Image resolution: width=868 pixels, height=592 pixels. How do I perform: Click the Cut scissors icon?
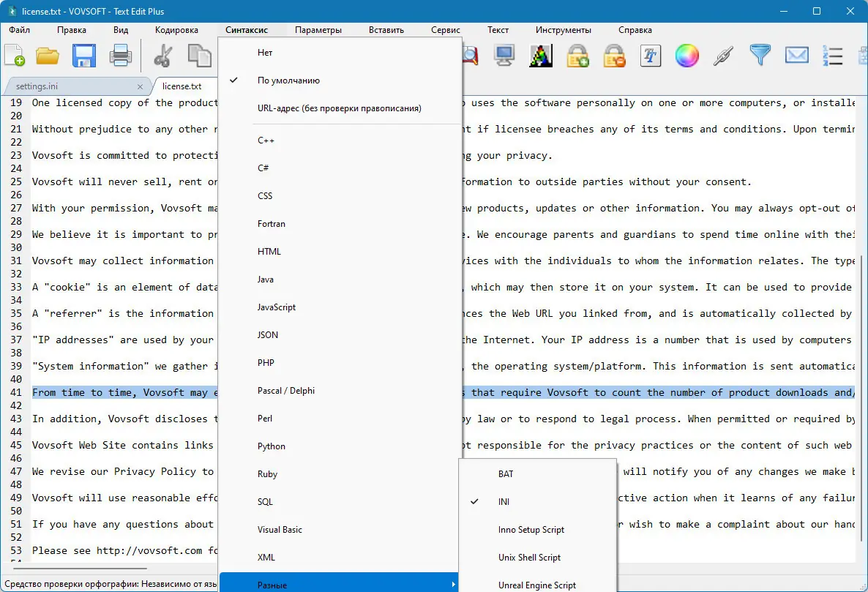click(162, 56)
